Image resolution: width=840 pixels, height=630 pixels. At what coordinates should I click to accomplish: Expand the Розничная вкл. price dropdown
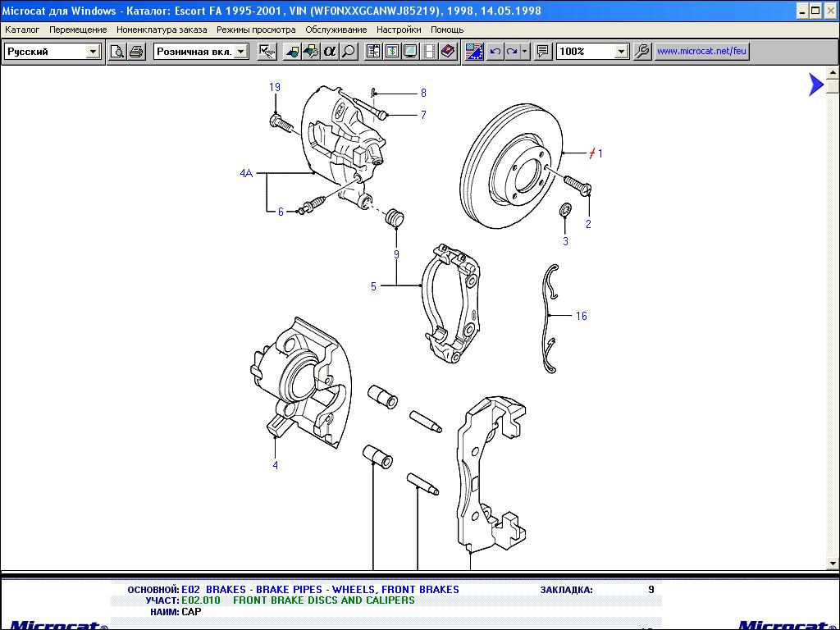(x=241, y=52)
